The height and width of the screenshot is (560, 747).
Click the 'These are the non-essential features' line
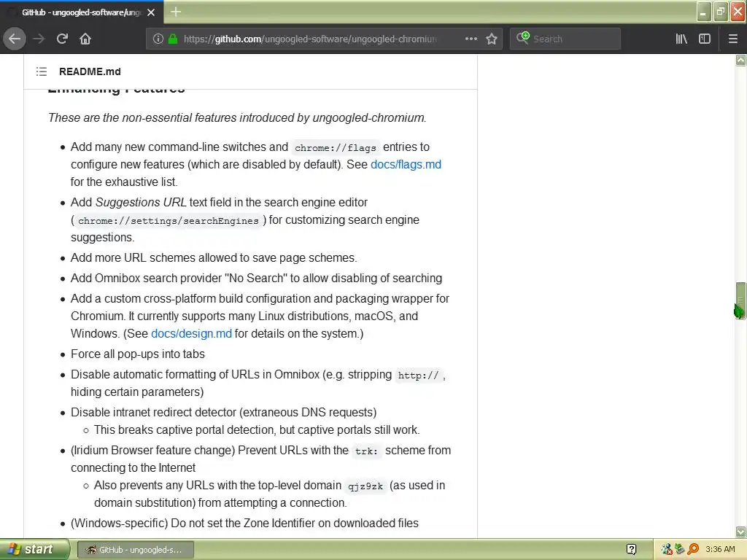(x=237, y=117)
